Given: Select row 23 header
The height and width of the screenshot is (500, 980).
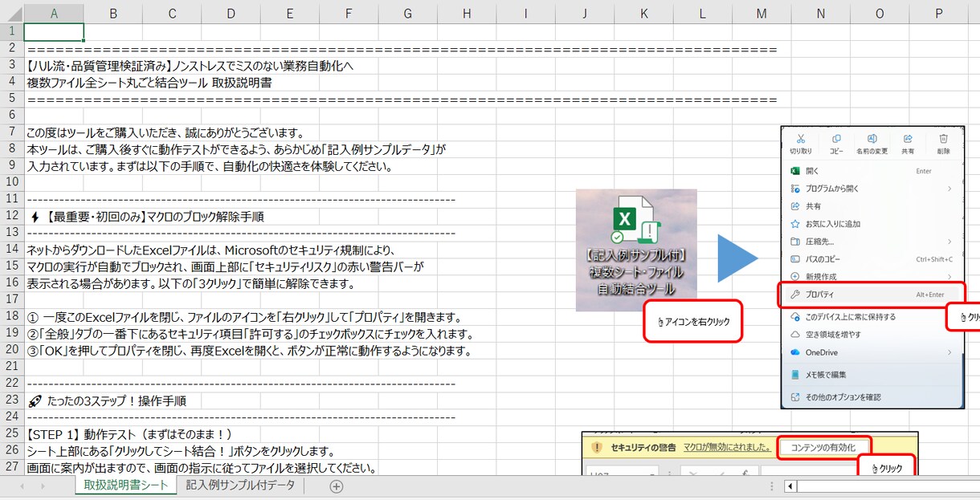Looking at the screenshot, I should pos(12,400).
